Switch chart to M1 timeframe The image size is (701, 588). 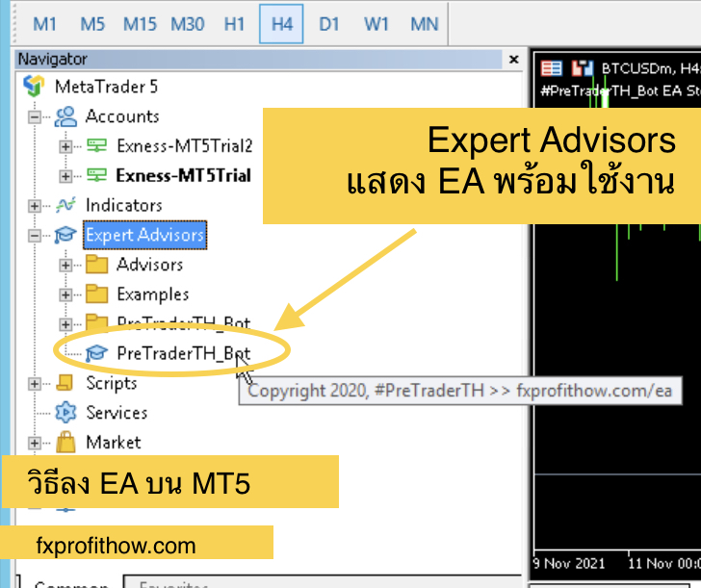click(44, 24)
